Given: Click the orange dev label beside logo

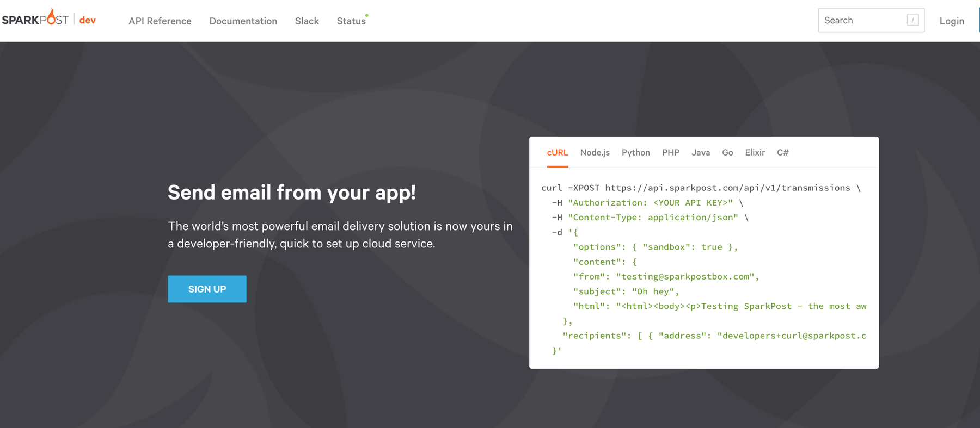Looking at the screenshot, I should pos(87,20).
